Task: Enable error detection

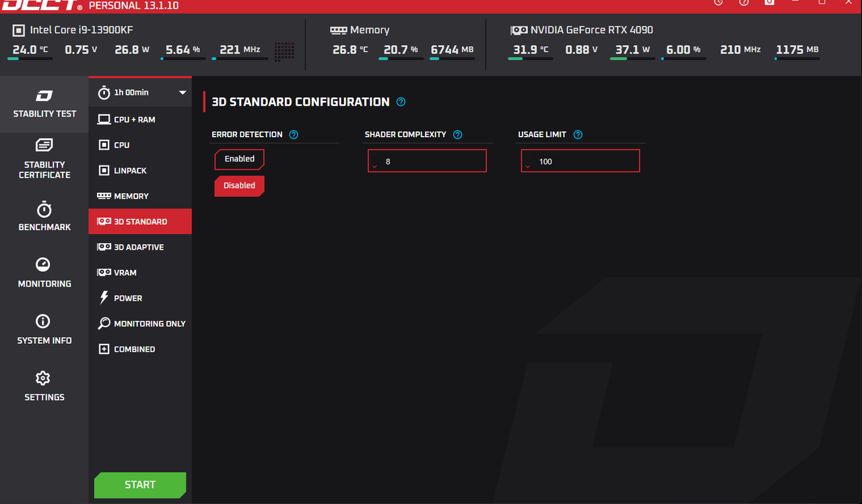Action: (x=239, y=159)
